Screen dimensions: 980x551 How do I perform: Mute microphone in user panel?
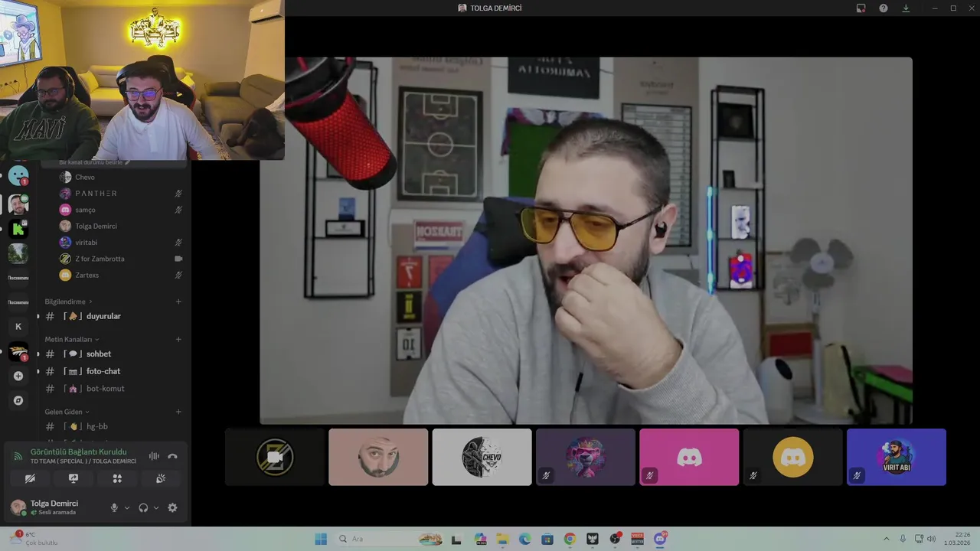114,507
